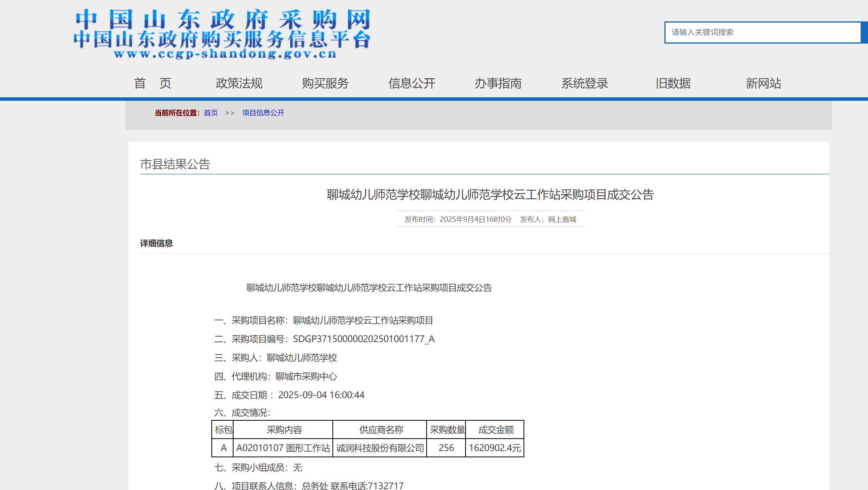Click the 详细信息 section label

pyautogui.click(x=156, y=243)
